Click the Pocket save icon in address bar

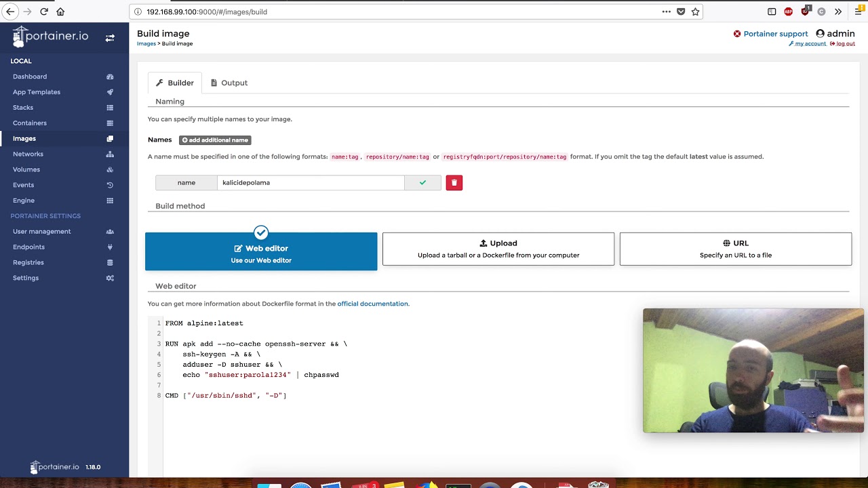pyautogui.click(x=681, y=12)
